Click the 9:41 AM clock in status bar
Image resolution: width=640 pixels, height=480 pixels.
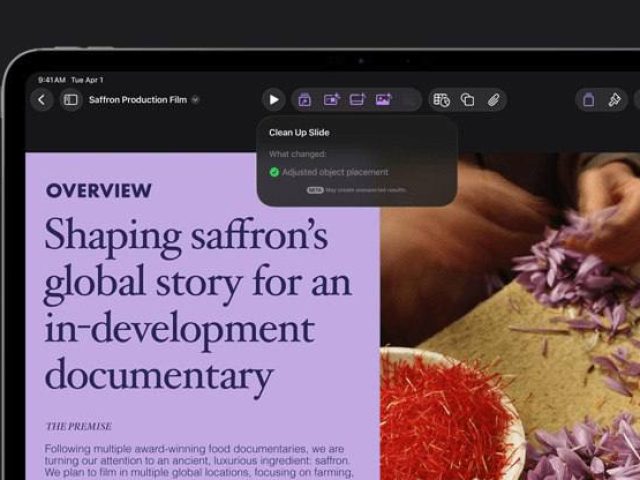click(52, 80)
